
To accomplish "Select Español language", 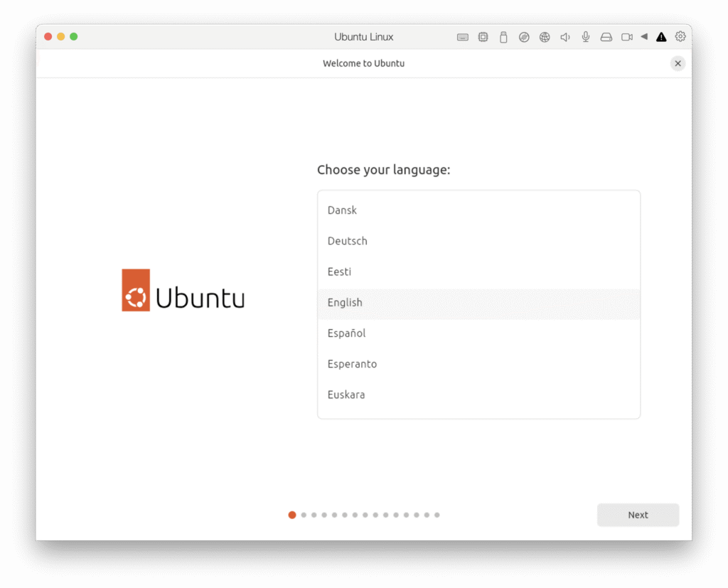I will (478, 333).
